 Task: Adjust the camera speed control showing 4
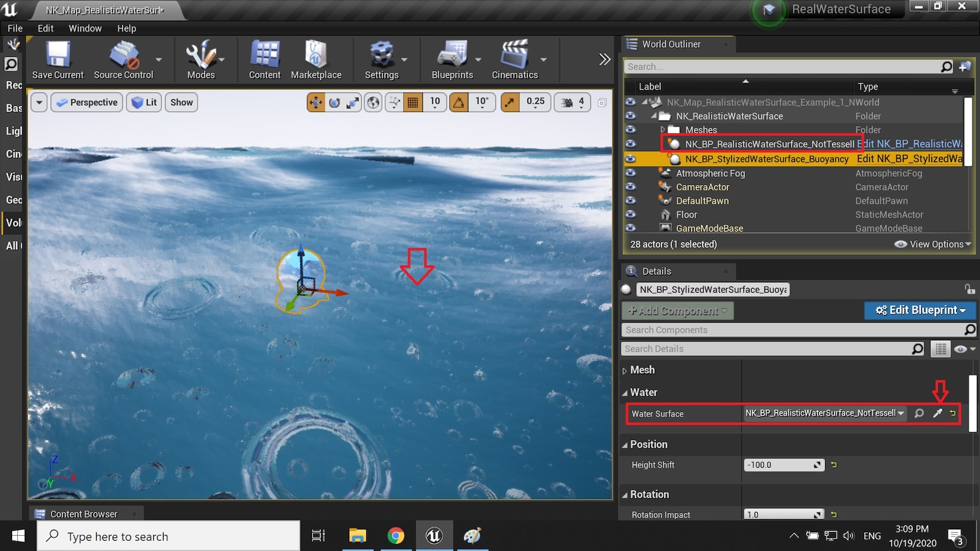[x=572, y=102]
